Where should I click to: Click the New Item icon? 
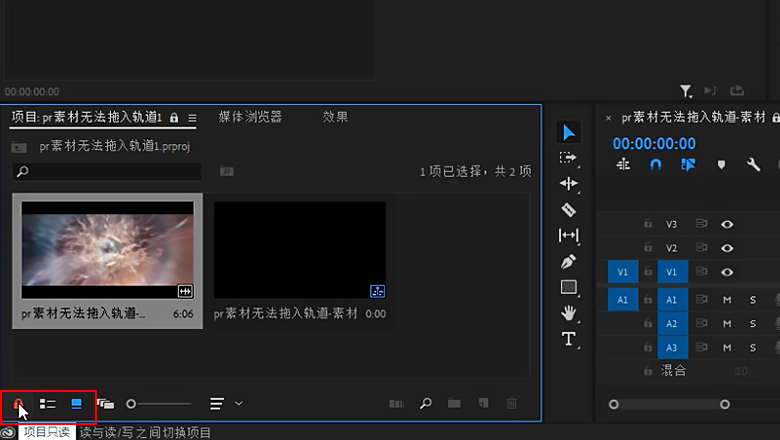483,403
